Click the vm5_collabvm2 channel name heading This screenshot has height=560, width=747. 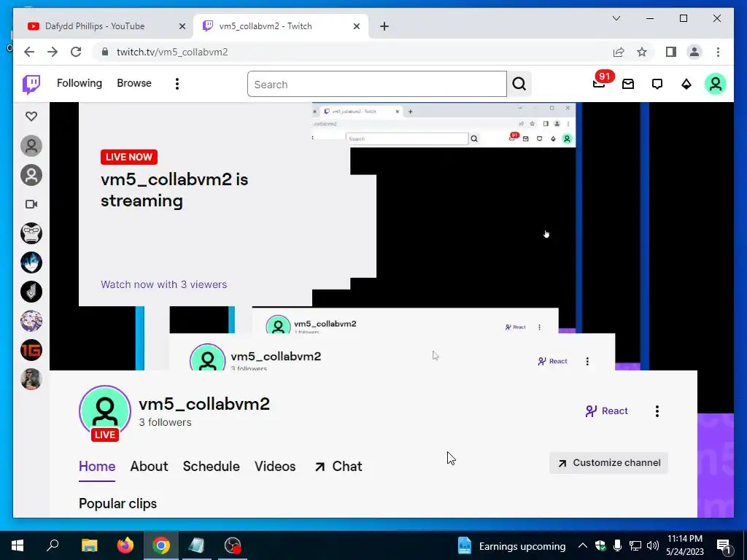[x=204, y=404]
